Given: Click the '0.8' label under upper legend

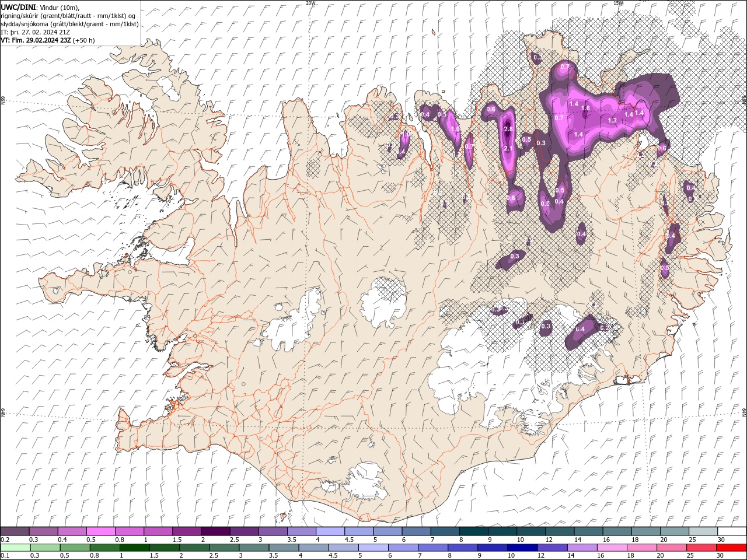Looking at the screenshot, I should click(120, 540).
